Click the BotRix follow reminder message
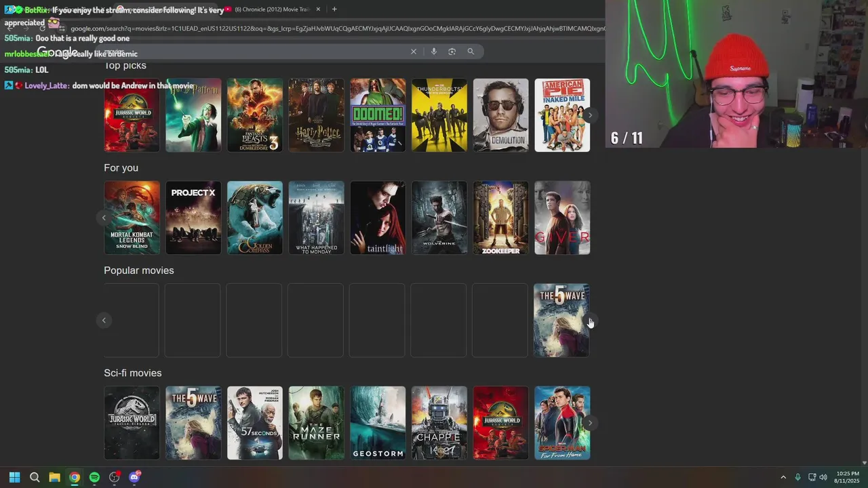 [114, 16]
